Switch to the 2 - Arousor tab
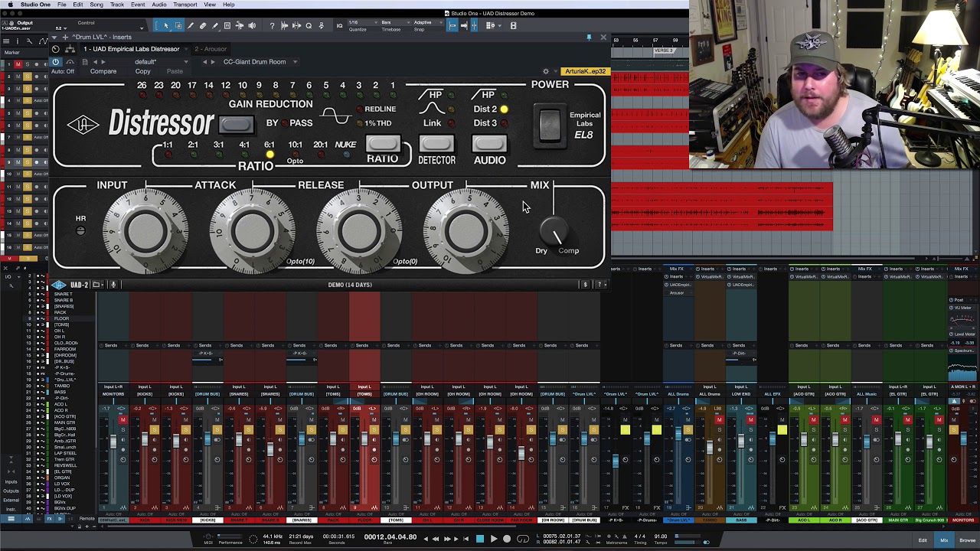The image size is (980, 551). pyautogui.click(x=211, y=49)
